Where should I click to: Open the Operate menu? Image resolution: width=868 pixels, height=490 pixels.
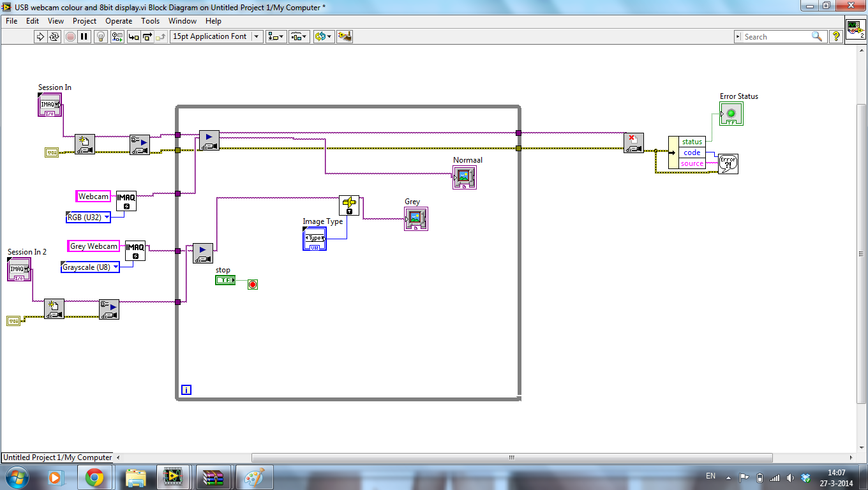tap(119, 21)
